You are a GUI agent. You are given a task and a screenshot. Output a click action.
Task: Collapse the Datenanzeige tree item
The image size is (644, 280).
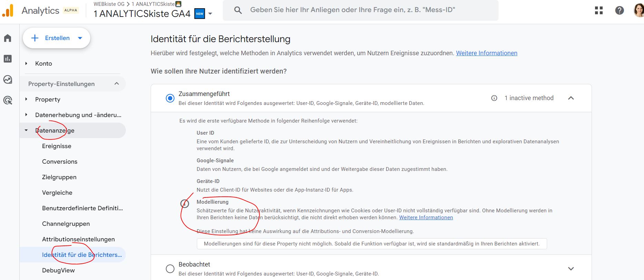(26, 131)
